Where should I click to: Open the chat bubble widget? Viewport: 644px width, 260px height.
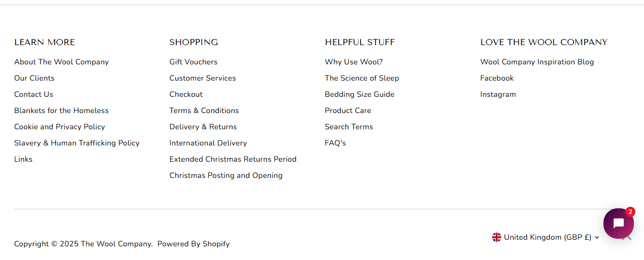[618, 224]
